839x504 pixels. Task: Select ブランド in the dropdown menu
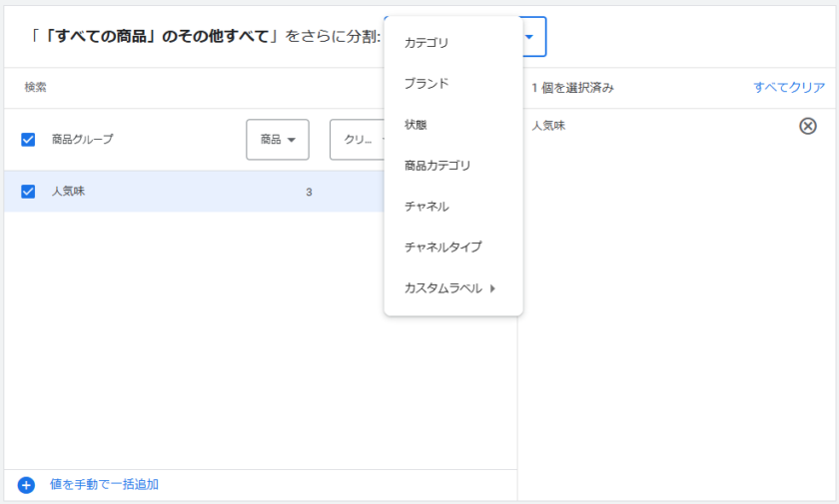pos(426,84)
